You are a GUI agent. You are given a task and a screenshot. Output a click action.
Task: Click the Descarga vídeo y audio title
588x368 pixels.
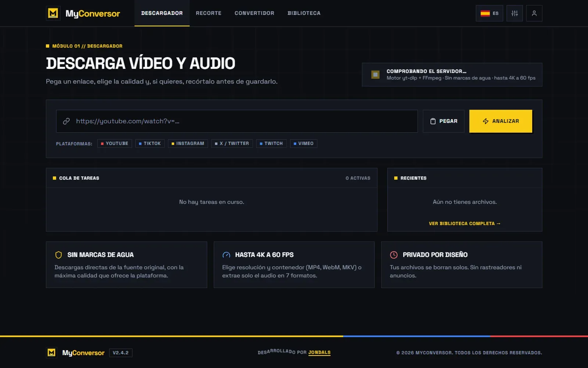click(140, 63)
